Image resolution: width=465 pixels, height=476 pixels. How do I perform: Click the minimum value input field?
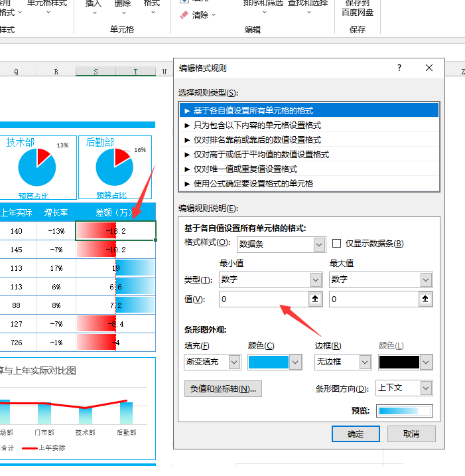(x=264, y=299)
